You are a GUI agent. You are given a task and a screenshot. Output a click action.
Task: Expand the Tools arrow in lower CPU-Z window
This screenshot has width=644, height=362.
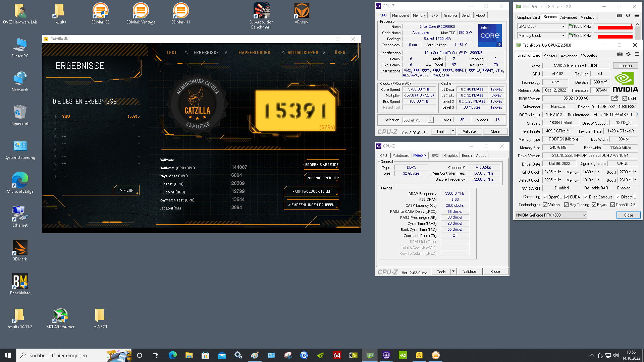point(453,271)
